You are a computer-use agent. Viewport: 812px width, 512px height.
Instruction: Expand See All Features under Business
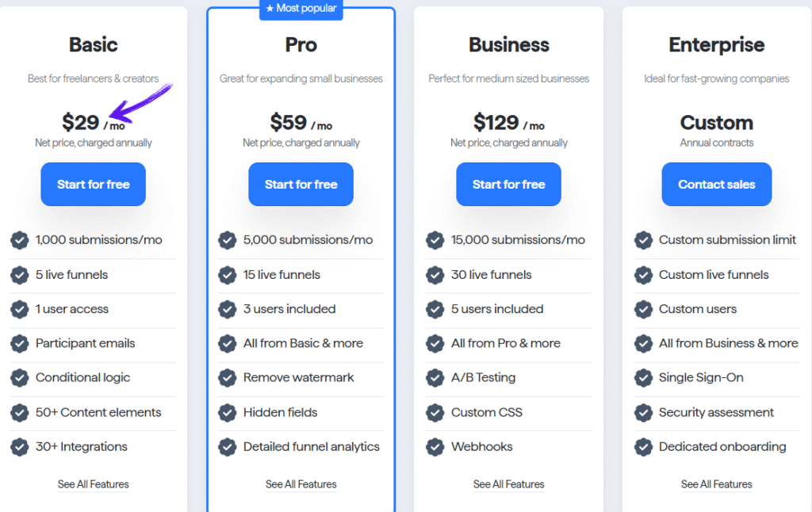[508, 484]
